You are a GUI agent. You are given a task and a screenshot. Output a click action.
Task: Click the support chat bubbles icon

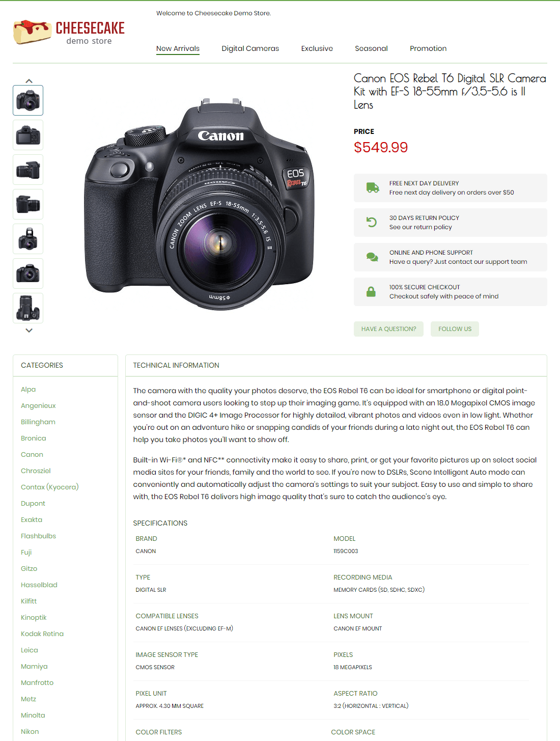pyautogui.click(x=372, y=257)
